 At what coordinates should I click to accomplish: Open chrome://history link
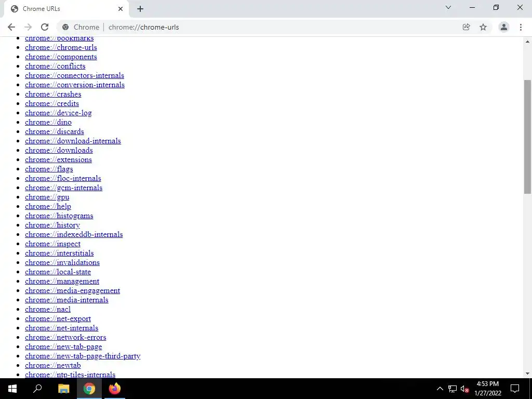click(52, 225)
